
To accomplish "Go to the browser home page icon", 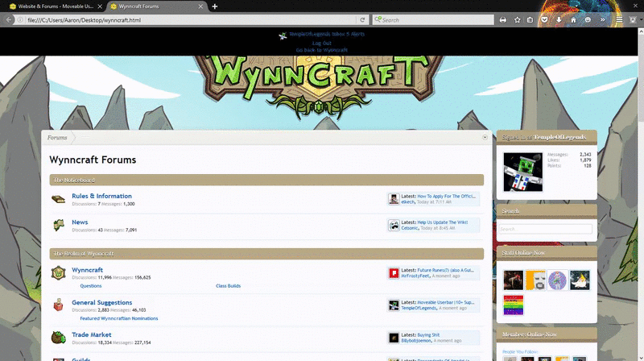I will click(x=573, y=19).
